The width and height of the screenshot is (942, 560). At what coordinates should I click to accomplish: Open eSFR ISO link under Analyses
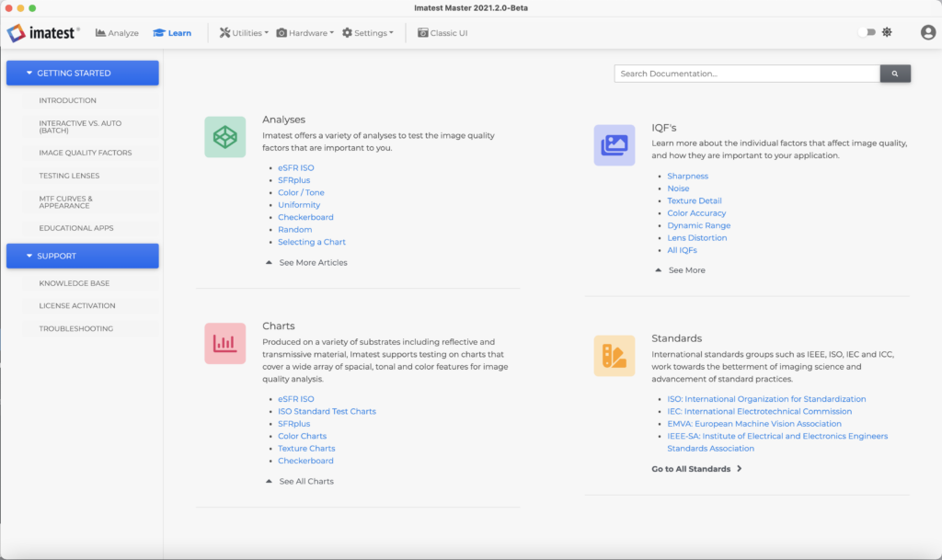point(295,167)
